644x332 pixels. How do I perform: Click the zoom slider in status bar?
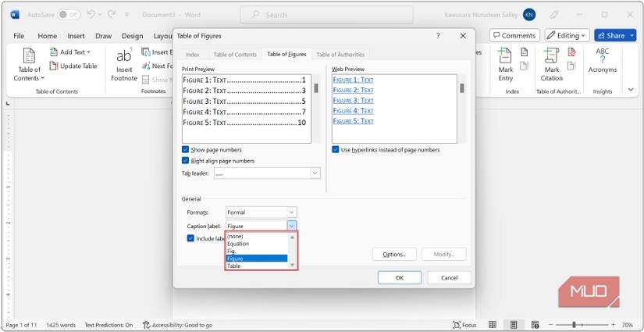point(575,325)
